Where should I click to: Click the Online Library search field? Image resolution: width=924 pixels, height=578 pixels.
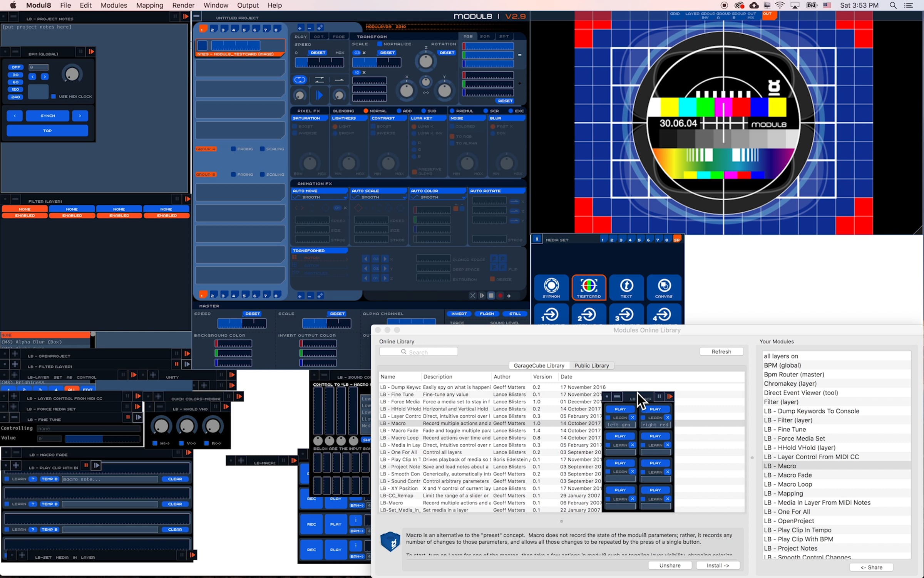click(x=418, y=352)
